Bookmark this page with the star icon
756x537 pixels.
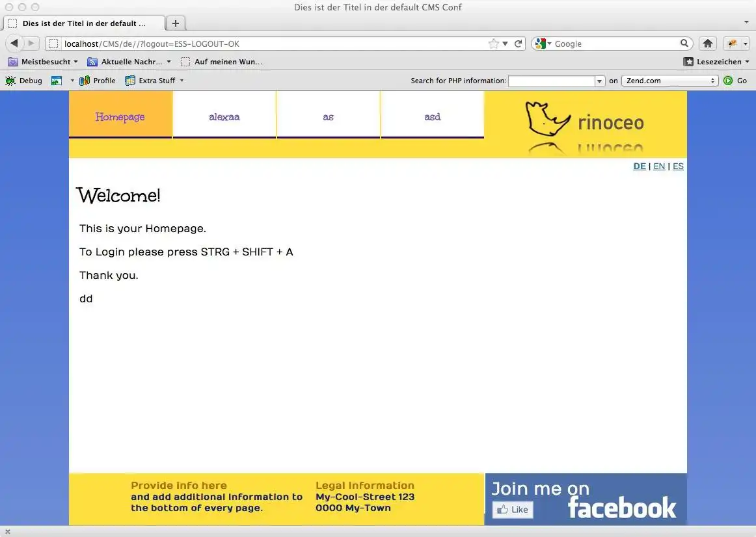coord(493,44)
